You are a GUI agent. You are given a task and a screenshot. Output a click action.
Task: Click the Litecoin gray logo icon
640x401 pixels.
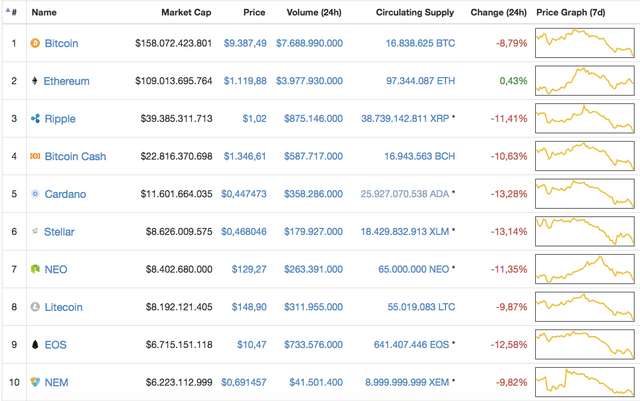35,307
